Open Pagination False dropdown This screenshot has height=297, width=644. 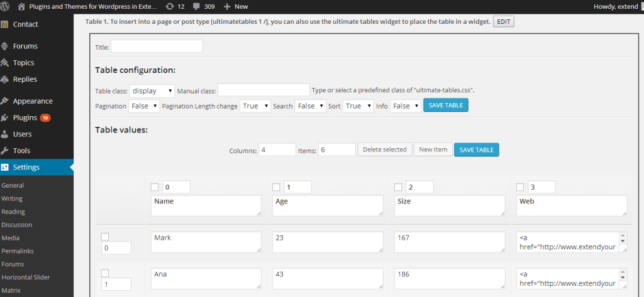pos(144,106)
